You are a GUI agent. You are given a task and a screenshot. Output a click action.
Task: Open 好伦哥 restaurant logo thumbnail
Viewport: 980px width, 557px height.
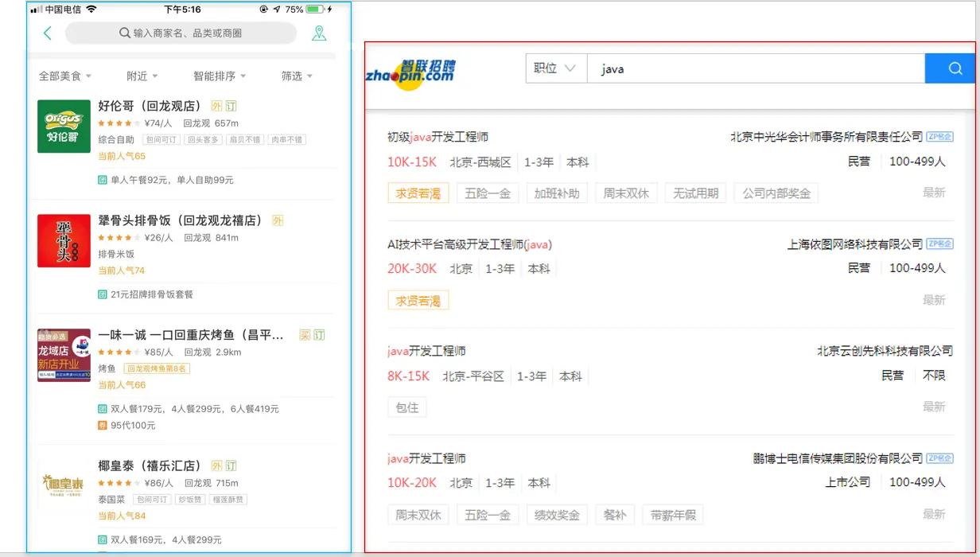point(64,127)
